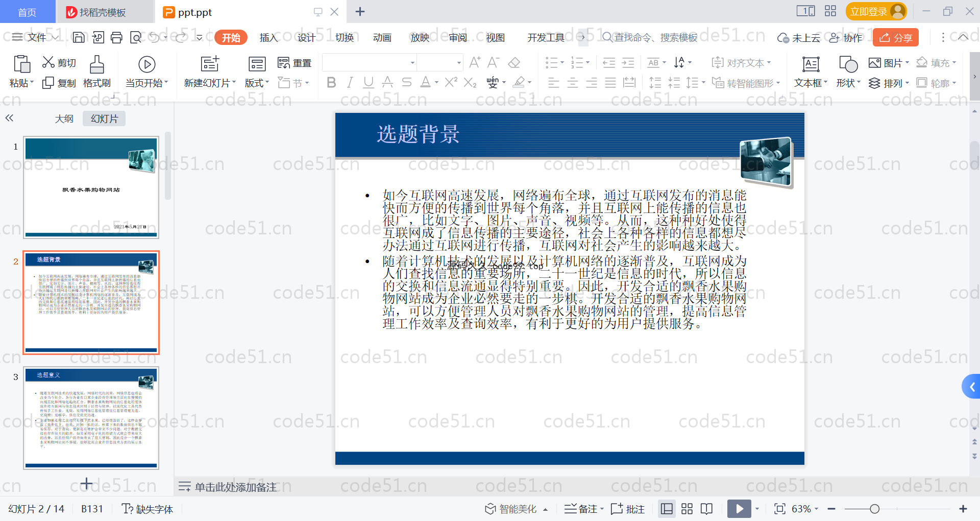This screenshot has width=980, height=521.
Task: Open the font name combo box
Action: pyautogui.click(x=370, y=62)
